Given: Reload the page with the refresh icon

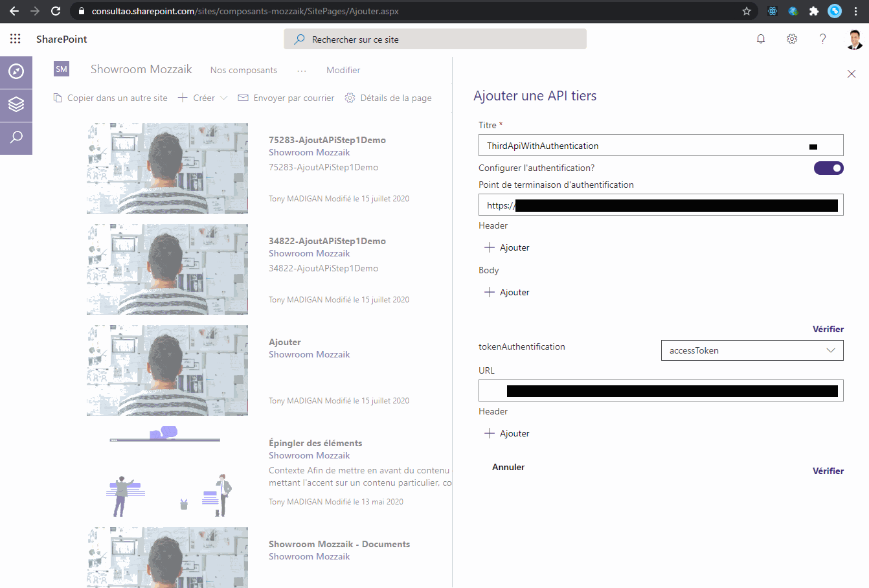Looking at the screenshot, I should coord(56,11).
